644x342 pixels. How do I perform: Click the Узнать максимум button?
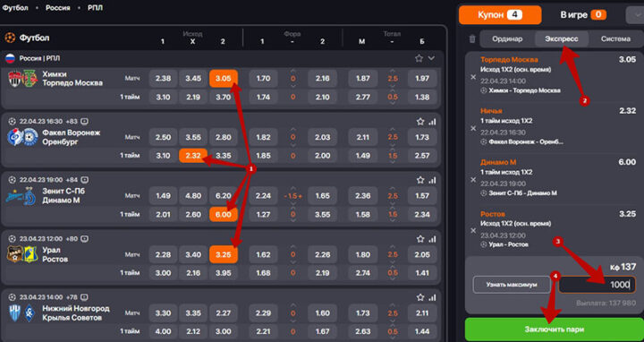click(512, 285)
